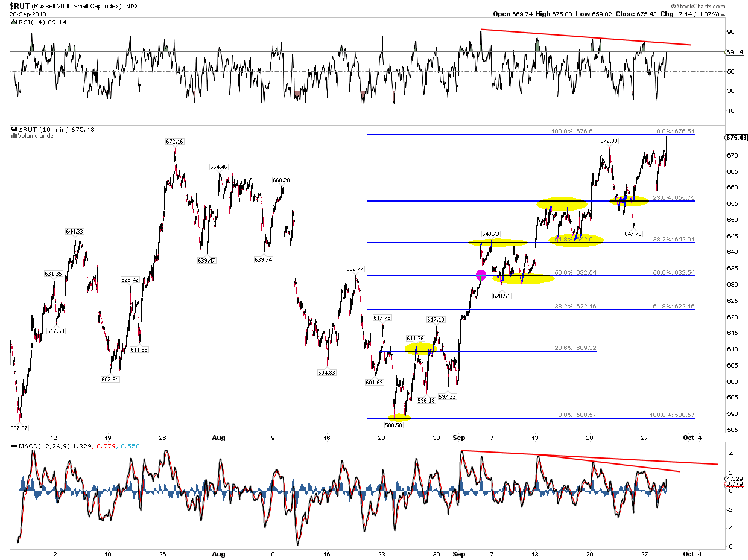748x560 pixels.
Task: Select the "611.36" price label
Action: click(x=415, y=338)
